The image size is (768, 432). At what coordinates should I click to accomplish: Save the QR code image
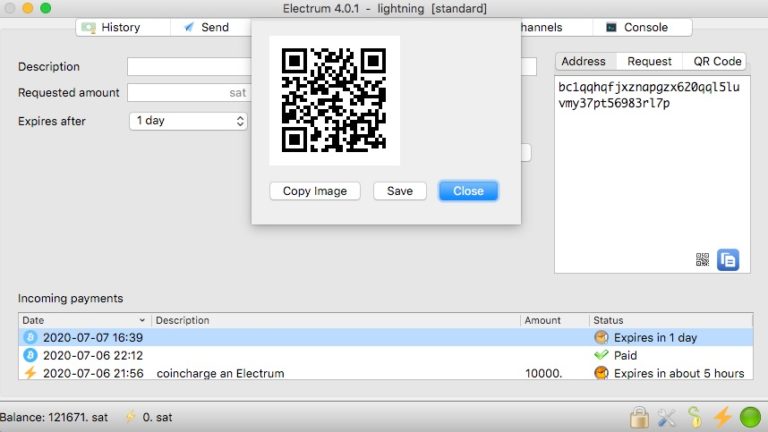coord(400,191)
